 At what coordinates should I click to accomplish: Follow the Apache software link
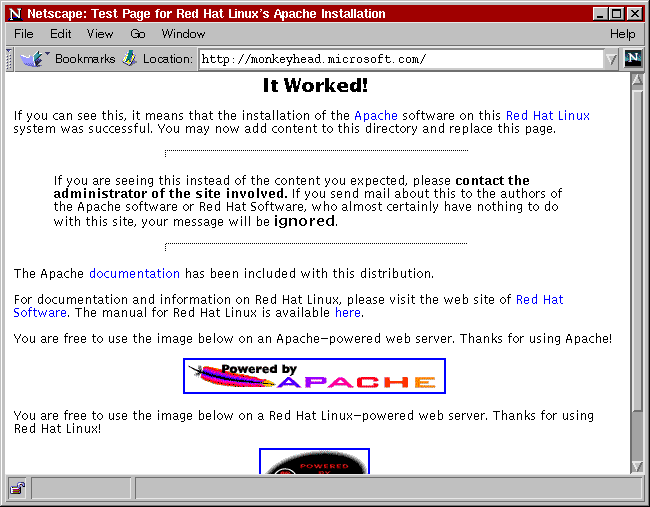point(375,116)
